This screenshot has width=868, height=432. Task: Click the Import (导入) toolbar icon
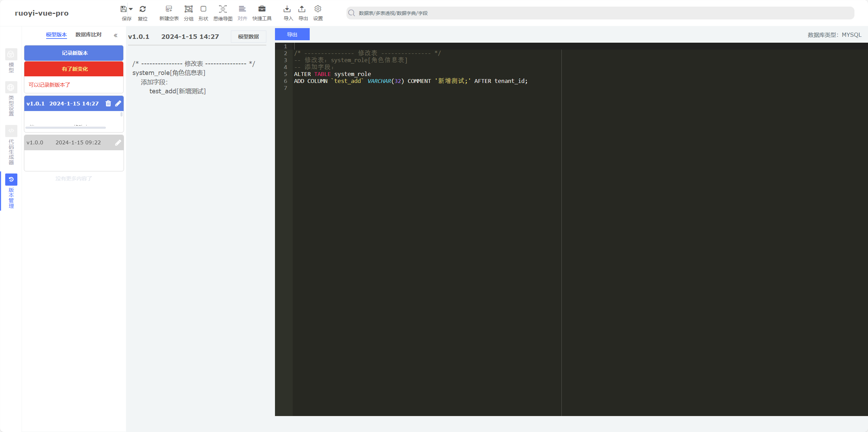(287, 9)
